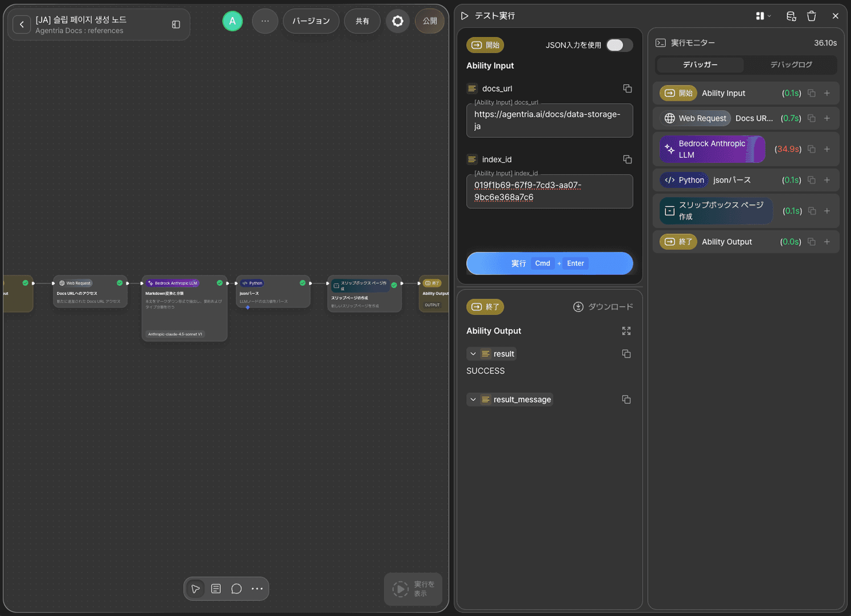Go back using the left chevron button
This screenshot has height=616, width=851.
tap(22, 24)
